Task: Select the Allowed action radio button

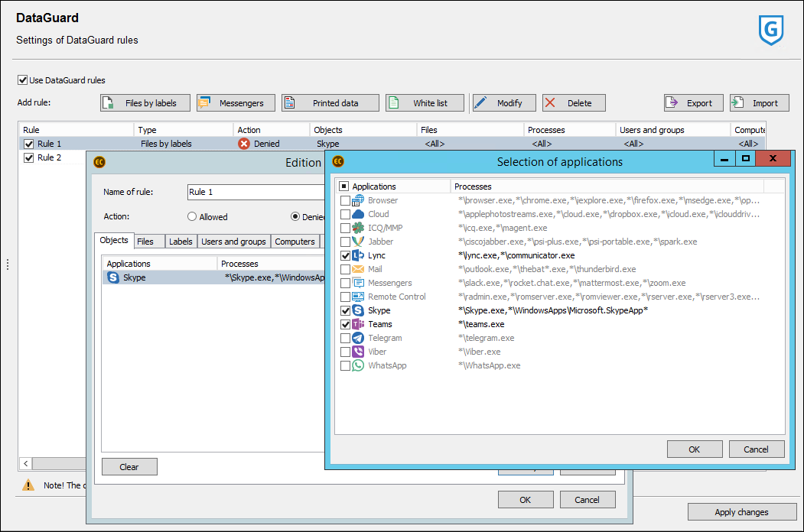Action: (192, 217)
